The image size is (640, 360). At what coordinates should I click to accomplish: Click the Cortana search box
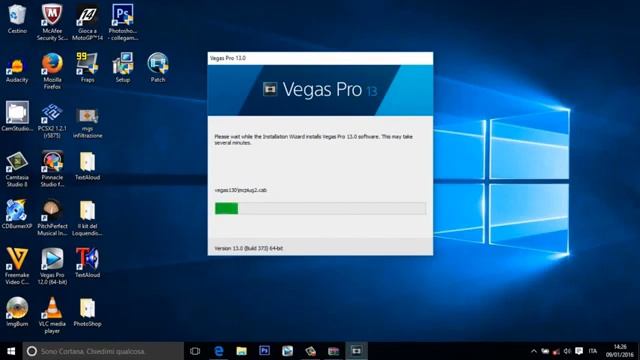103,351
